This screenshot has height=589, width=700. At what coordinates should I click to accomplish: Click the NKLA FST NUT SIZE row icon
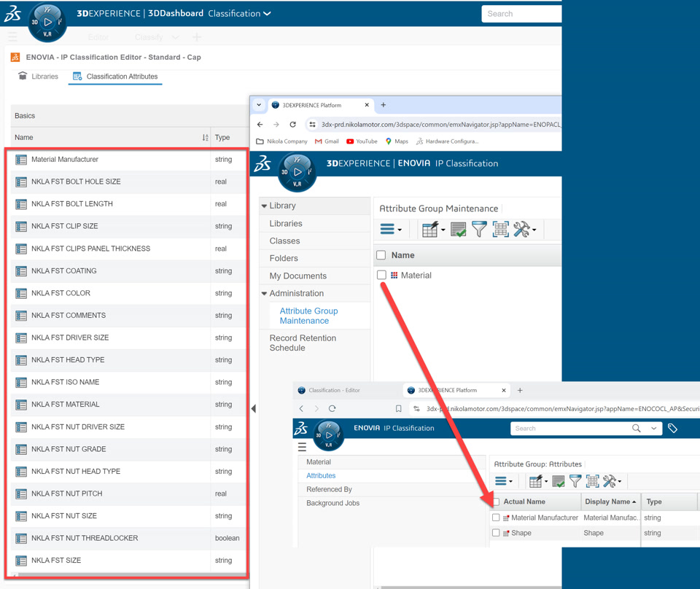21,516
